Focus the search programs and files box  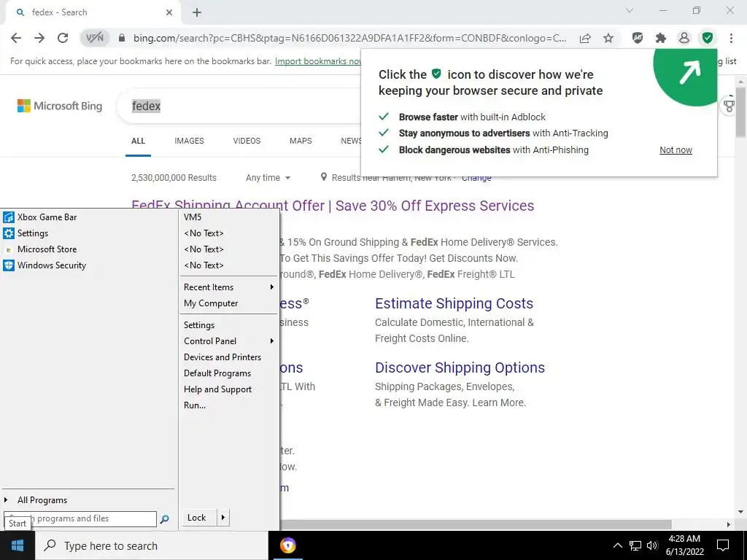click(80, 518)
